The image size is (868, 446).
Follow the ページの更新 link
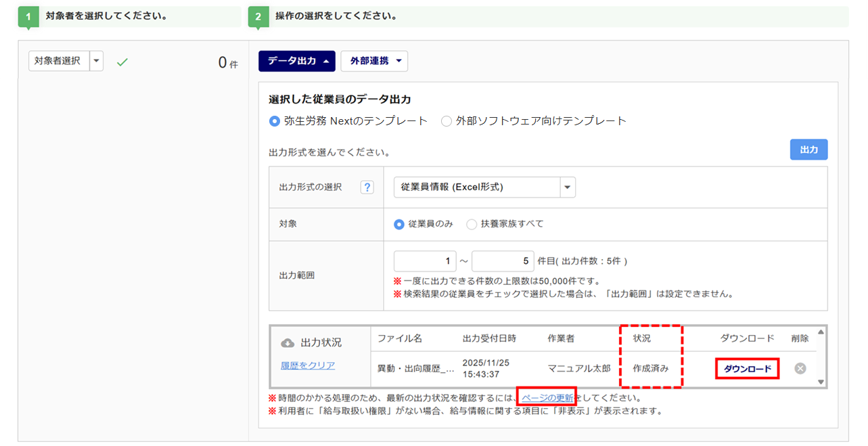[547, 398]
